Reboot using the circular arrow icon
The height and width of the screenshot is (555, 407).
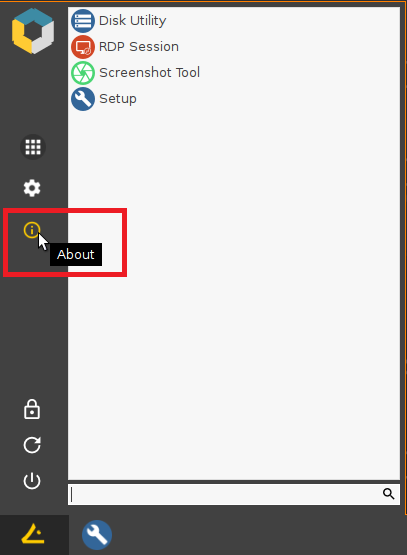32,445
